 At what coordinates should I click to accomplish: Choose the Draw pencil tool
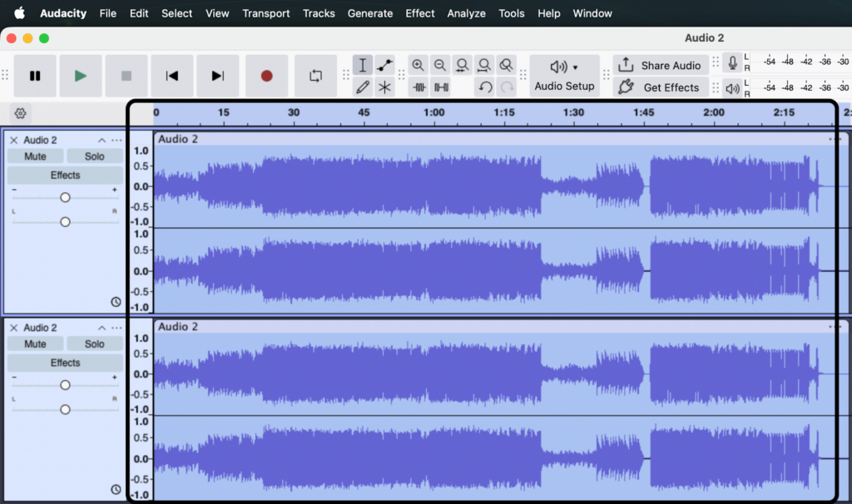click(362, 86)
